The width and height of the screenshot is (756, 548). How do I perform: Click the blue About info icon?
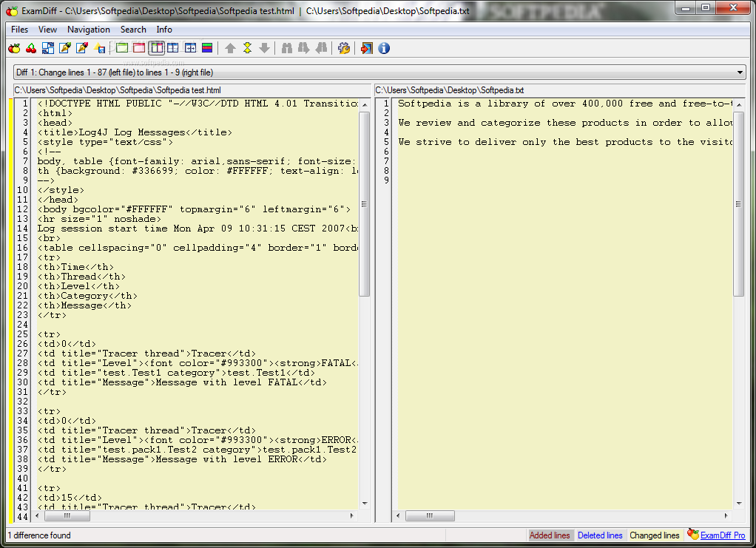click(x=384, y=48)
